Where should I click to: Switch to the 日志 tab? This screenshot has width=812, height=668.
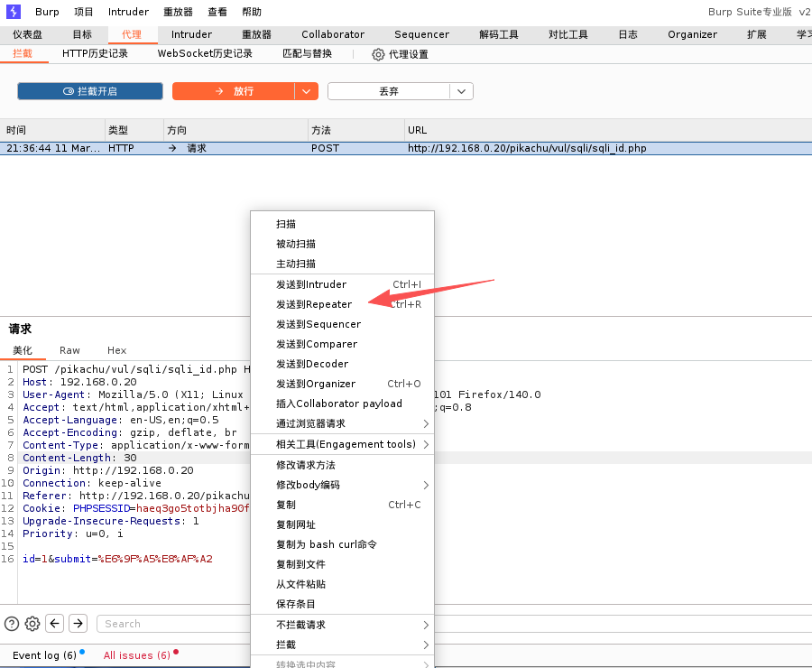point(628,34)
